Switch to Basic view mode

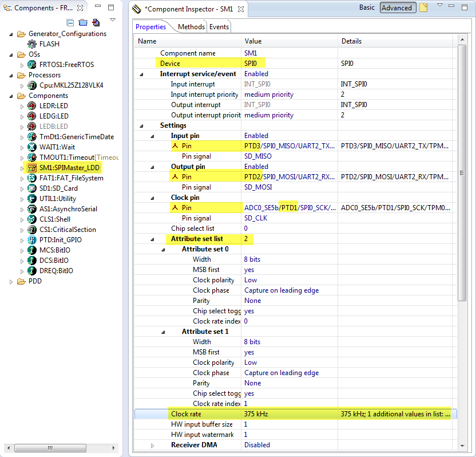tap(367, 7)
